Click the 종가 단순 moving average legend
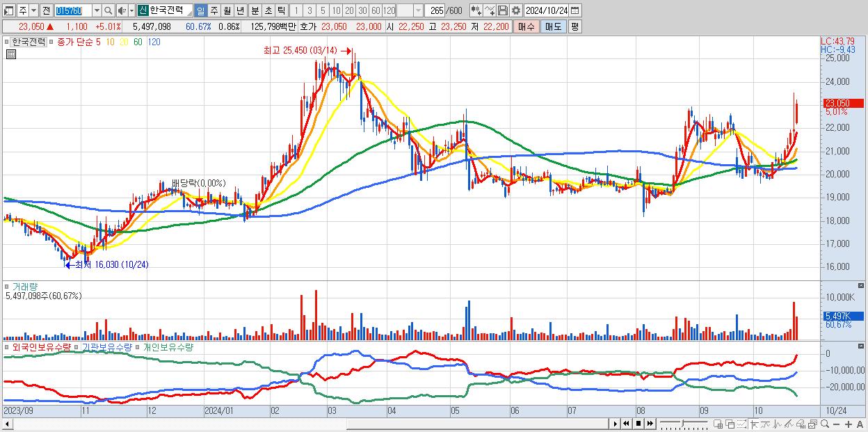 (74, 42)
